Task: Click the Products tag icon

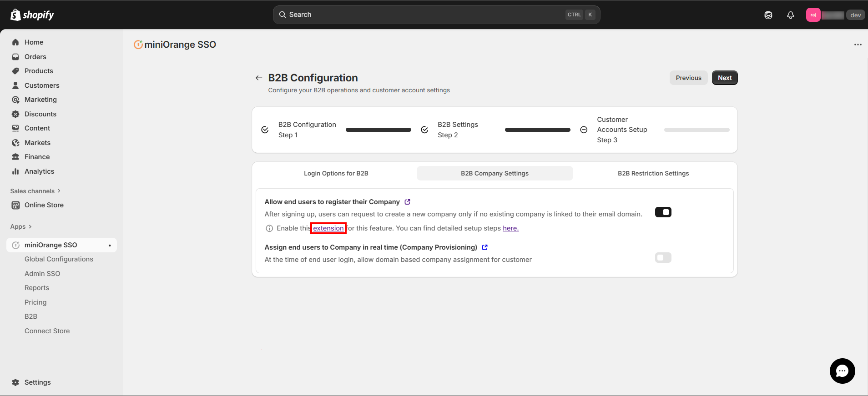Action: click(x=15, y=71)
